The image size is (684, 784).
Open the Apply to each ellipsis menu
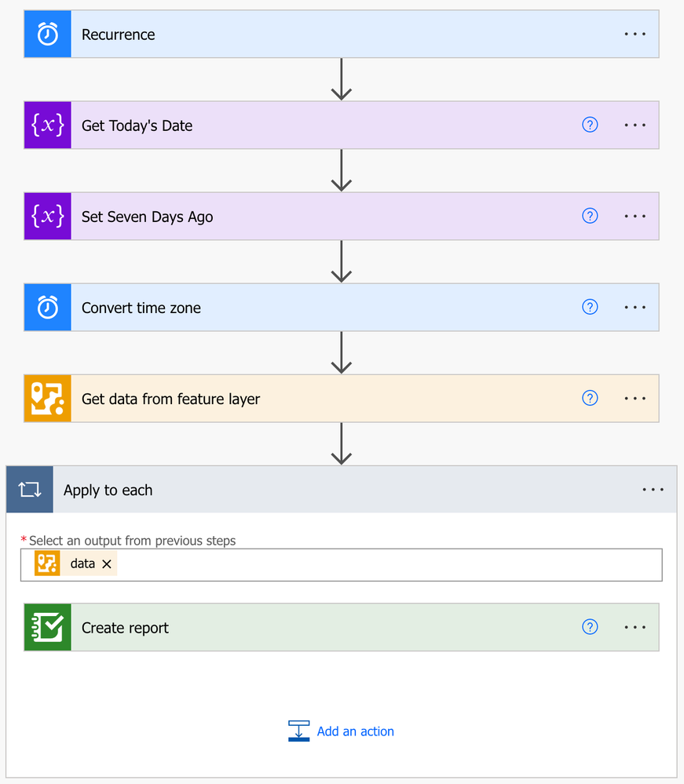[x=653, y=490]
